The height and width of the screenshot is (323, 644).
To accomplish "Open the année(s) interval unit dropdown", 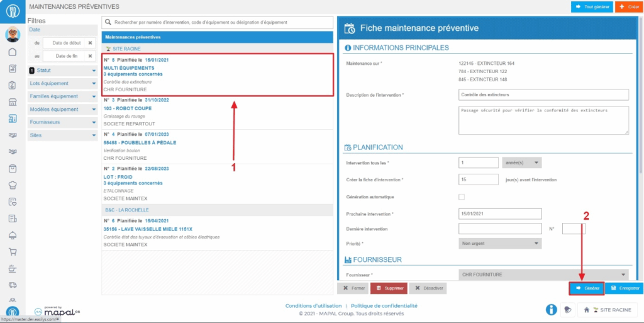I will [521, 162].
